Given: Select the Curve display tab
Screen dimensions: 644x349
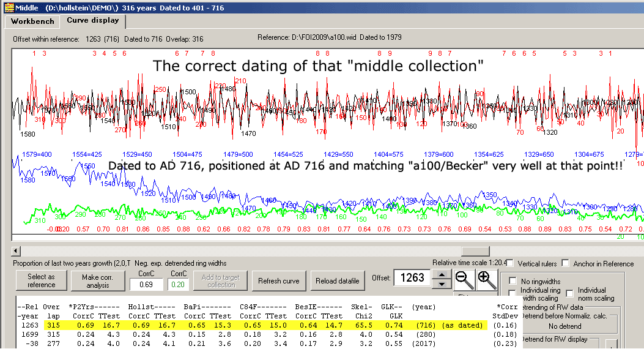Looking at the screenshot, I should 93,20.
